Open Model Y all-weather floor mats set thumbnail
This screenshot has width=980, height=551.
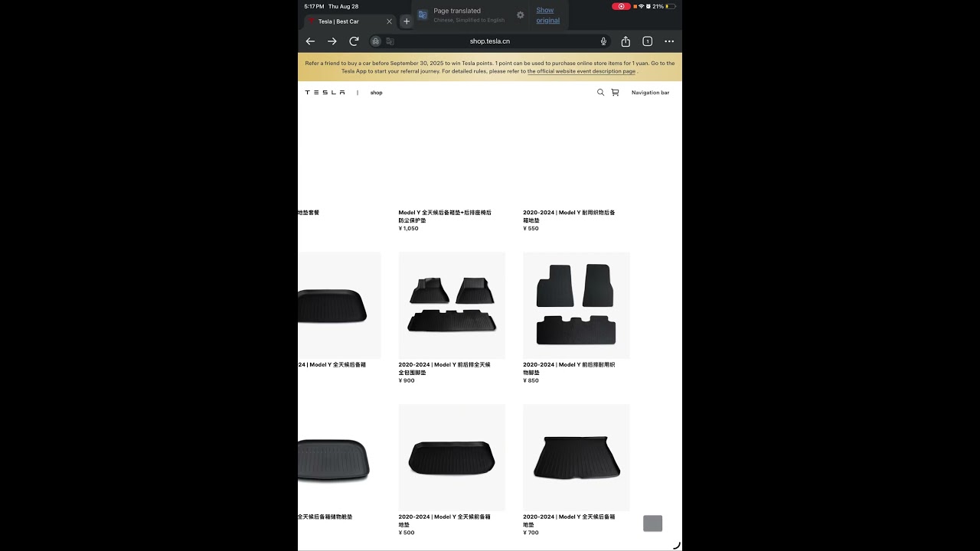pyautogui.click(x=452, y=305)
